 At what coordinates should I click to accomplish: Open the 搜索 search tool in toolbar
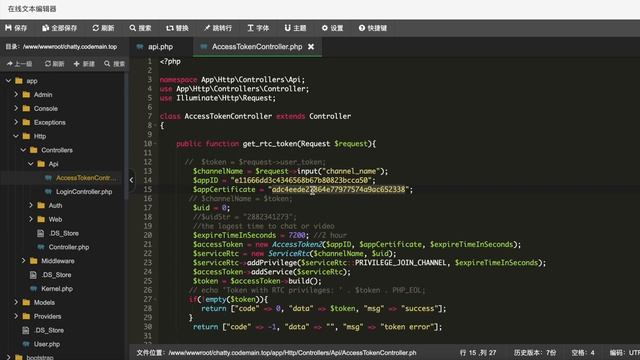pos(140,28)
